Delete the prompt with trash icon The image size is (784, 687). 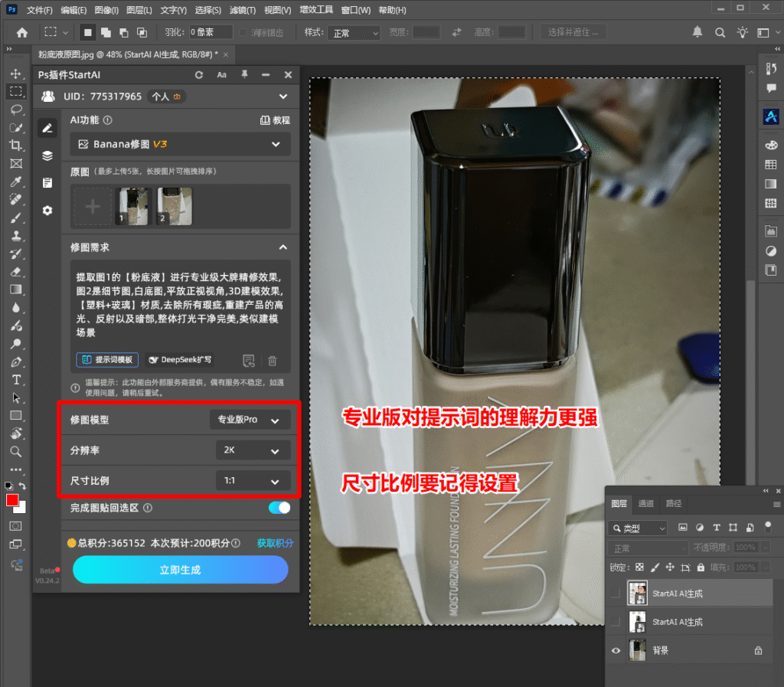pos(273,360)
